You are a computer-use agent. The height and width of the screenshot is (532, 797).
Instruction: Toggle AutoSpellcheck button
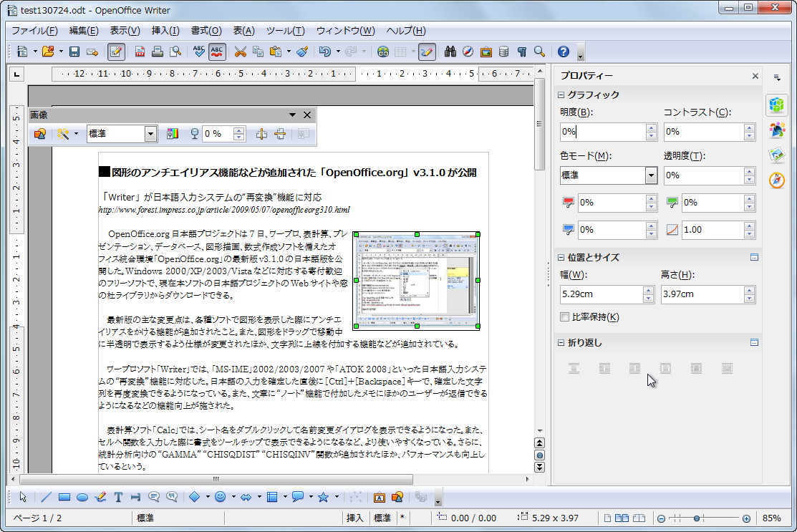pyautogui.click(x=217, y=52)
